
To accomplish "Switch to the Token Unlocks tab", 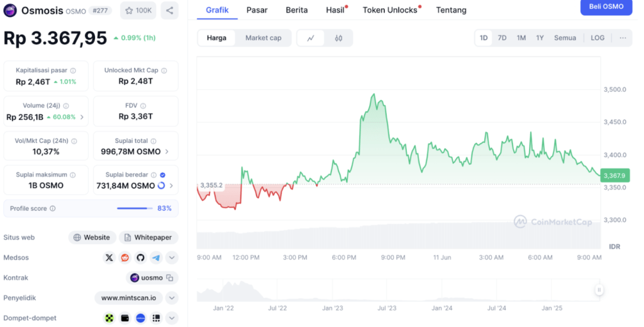I will click(390, 10).
